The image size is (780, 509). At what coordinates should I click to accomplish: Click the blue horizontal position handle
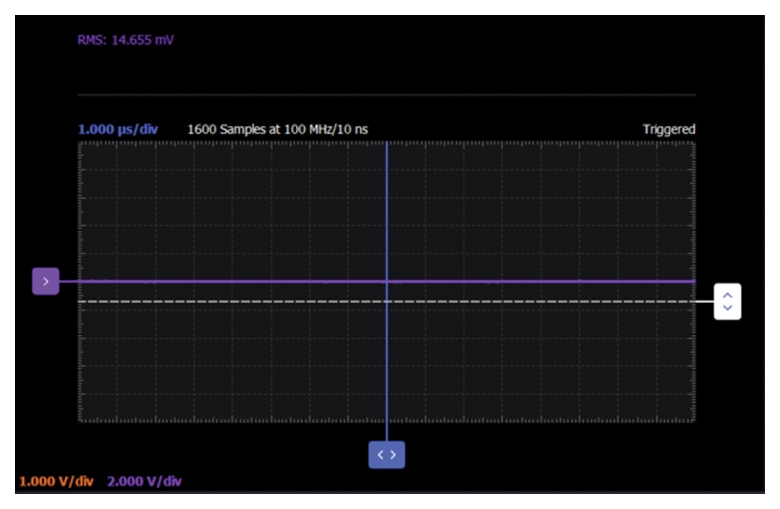(386, 455)
